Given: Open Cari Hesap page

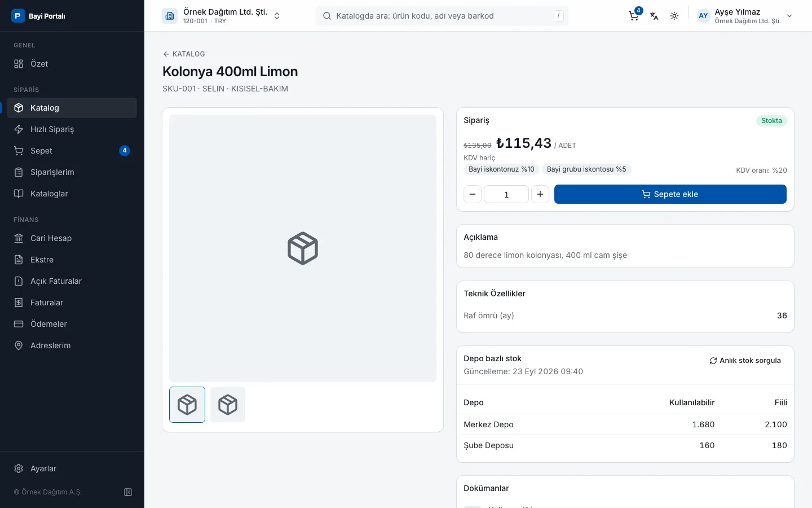Looking at the screenshot, I should [x=72, y=238].
